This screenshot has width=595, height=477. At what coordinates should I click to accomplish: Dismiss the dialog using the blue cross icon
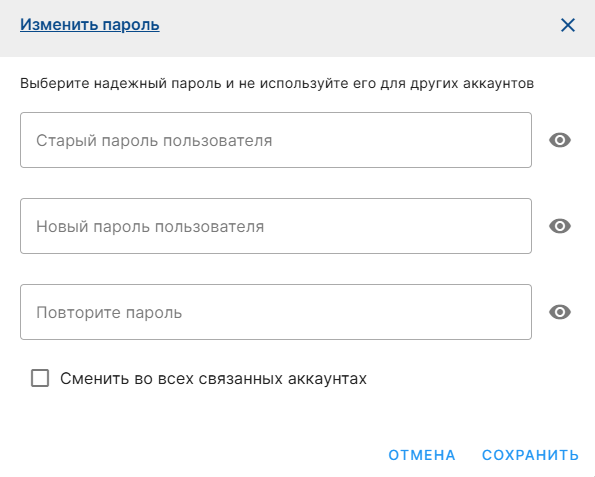(568, 25)
